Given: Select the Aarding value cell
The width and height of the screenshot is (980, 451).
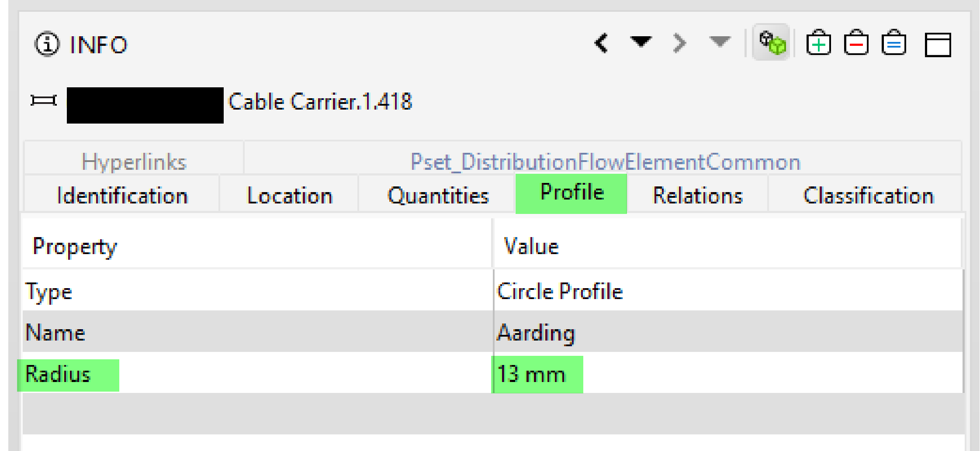Looking at the screenshot, I should click(x=728, y=332).
